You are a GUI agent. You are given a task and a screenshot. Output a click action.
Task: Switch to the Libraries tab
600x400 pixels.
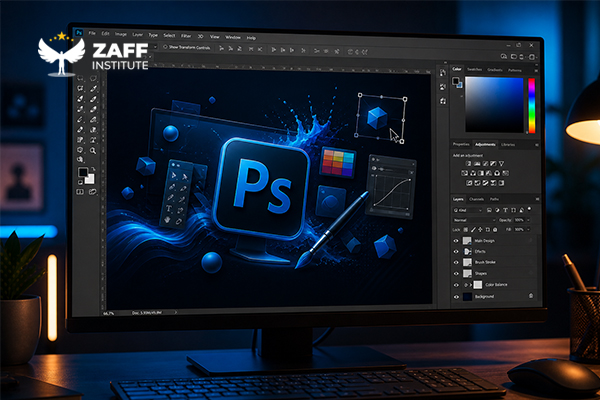coord(508,145)
